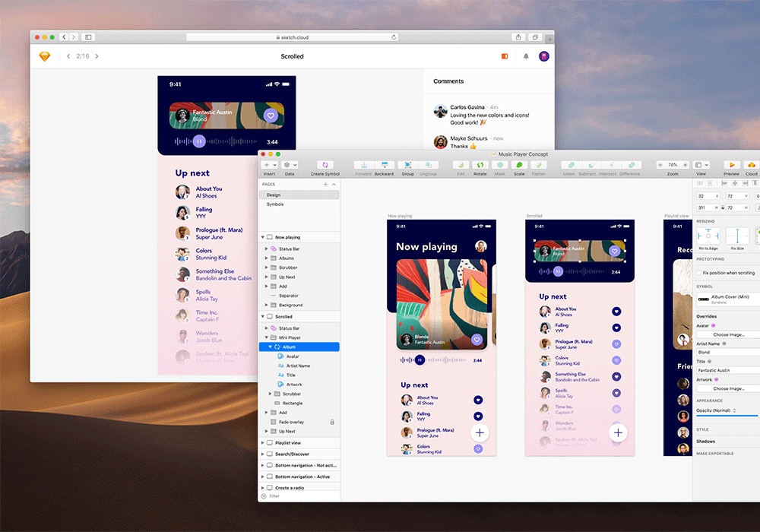
Task: Toggle the inspector width-height lock icon
Action: (x=723, y=207)
